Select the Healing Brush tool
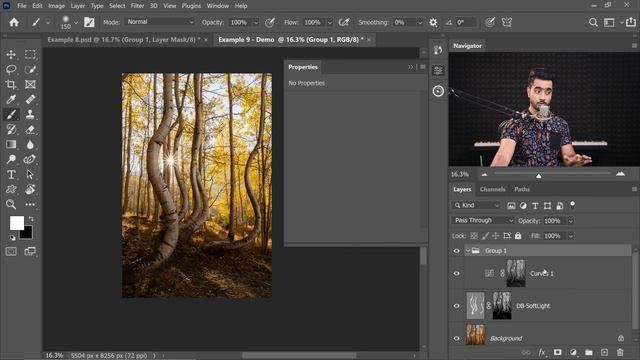This screenshot has height=360, width=640. 30,99
